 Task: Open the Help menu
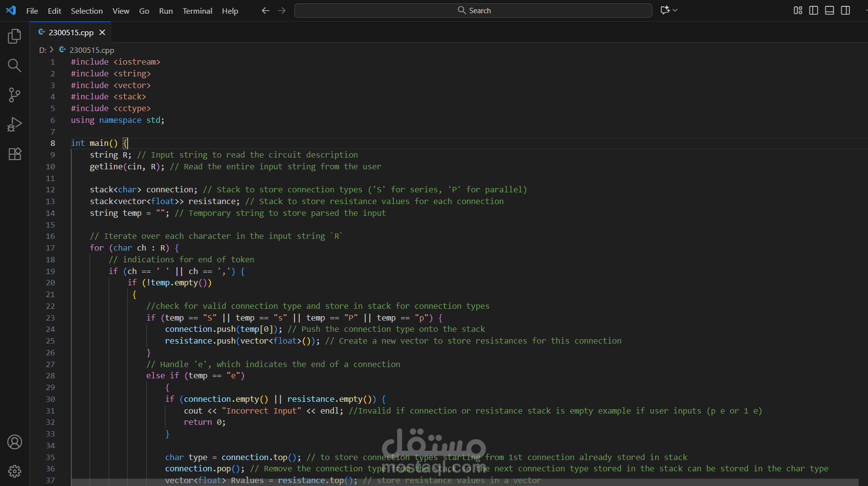pyautogui.click(x=230, y=11)
